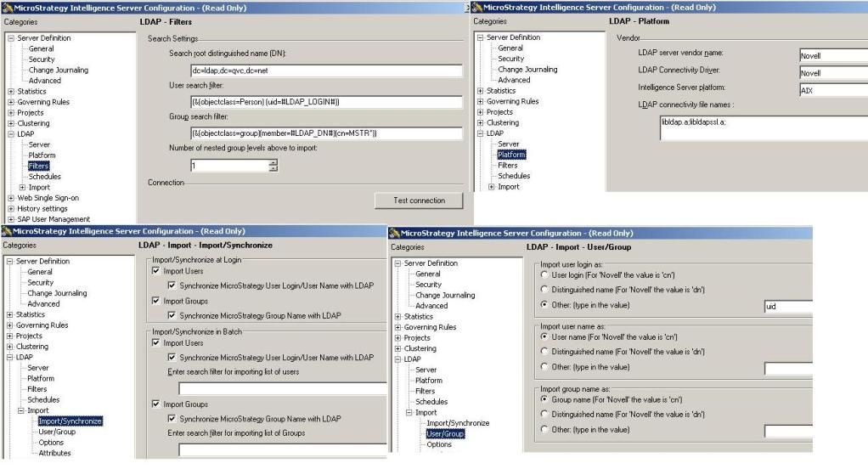
Task: Click the 'uid' field under Import user login as
Action: coord(788,306)
